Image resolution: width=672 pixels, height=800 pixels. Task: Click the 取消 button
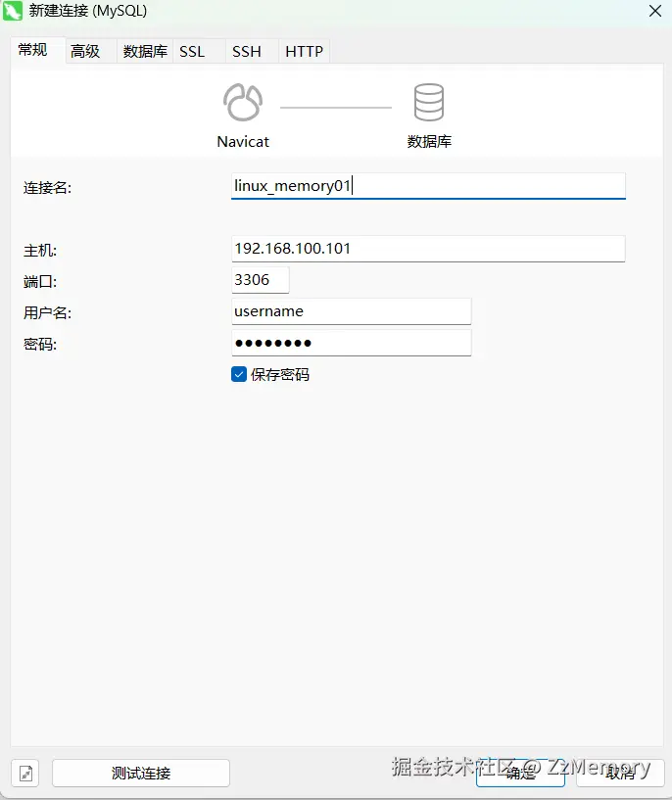click(x=620, y=773)
